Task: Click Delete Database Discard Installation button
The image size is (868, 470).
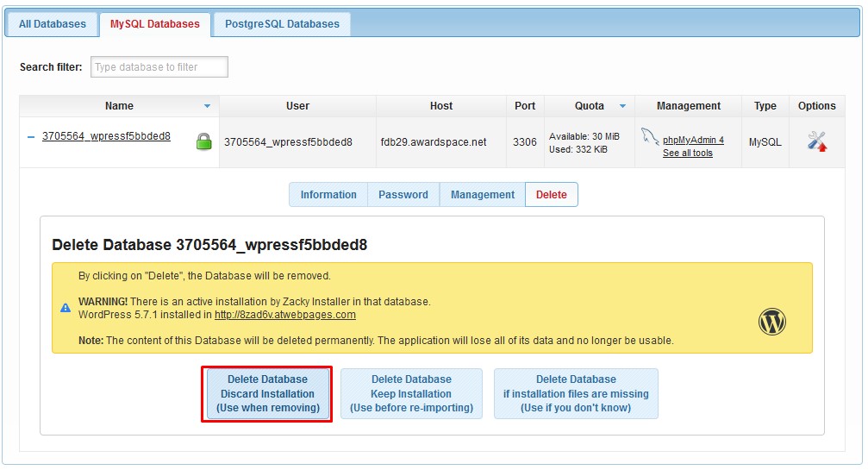Action: click(x=267, y=393)
